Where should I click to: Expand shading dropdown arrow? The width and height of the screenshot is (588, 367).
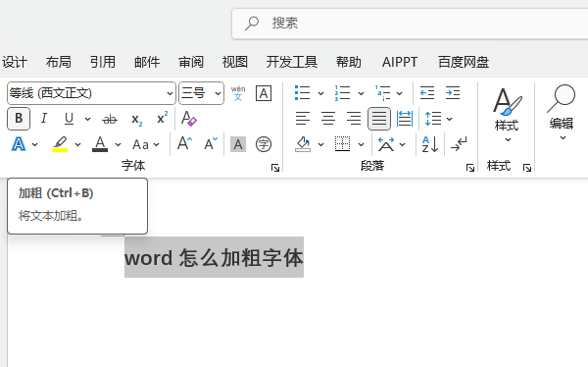(x=321, y=144)
